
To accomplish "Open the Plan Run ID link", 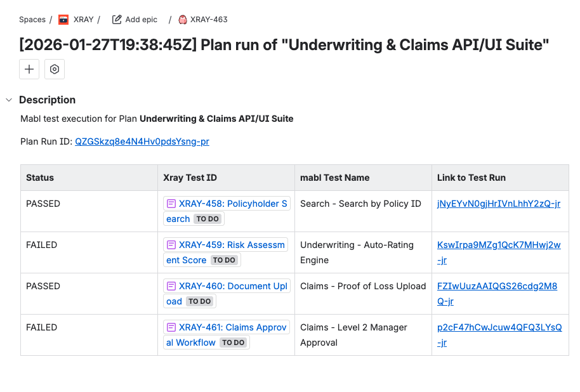I will [142, 141].
